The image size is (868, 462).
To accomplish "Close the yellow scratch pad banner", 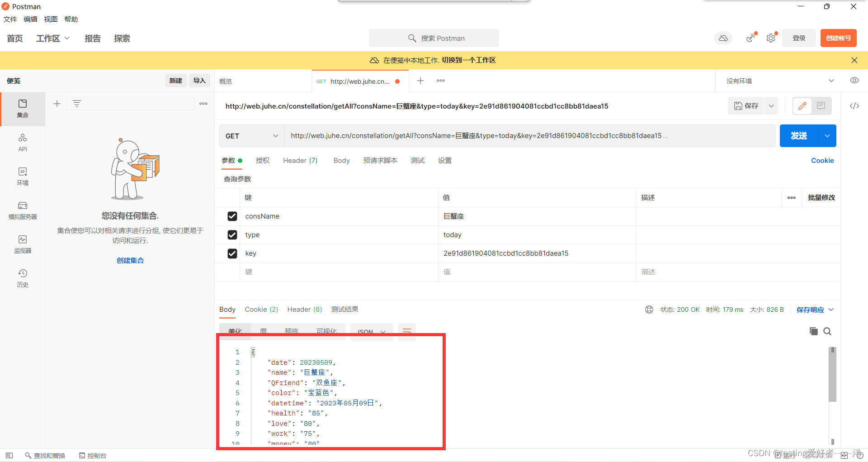I will [854, 60].
